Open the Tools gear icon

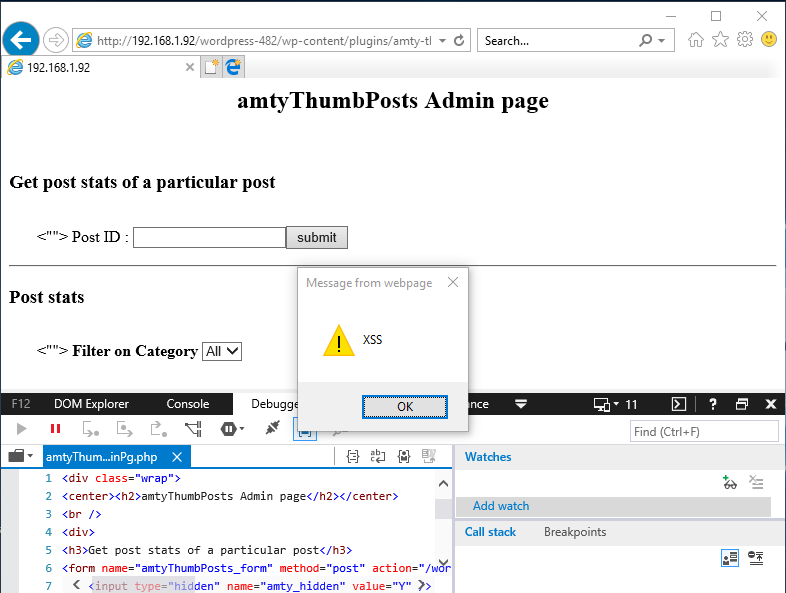pyautogui.click(x=745, y=39)
